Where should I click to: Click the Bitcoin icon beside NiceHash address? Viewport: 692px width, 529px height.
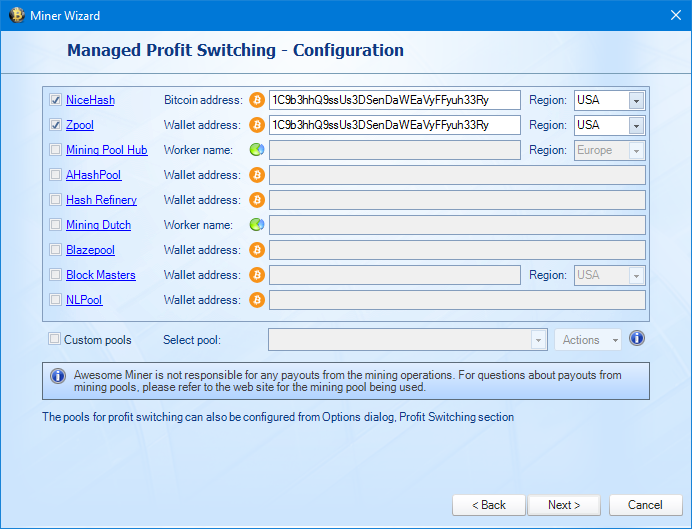(x=257, y=100)
